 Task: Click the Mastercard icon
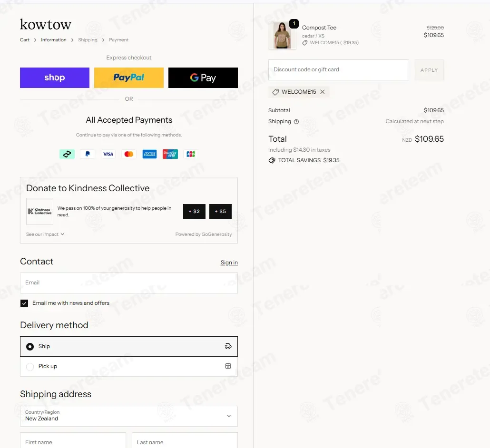pyautogui.click(x=129, y=154)
